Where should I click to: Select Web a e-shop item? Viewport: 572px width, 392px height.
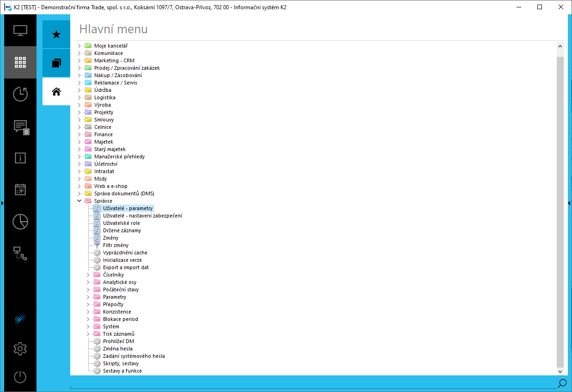[111, 186]
